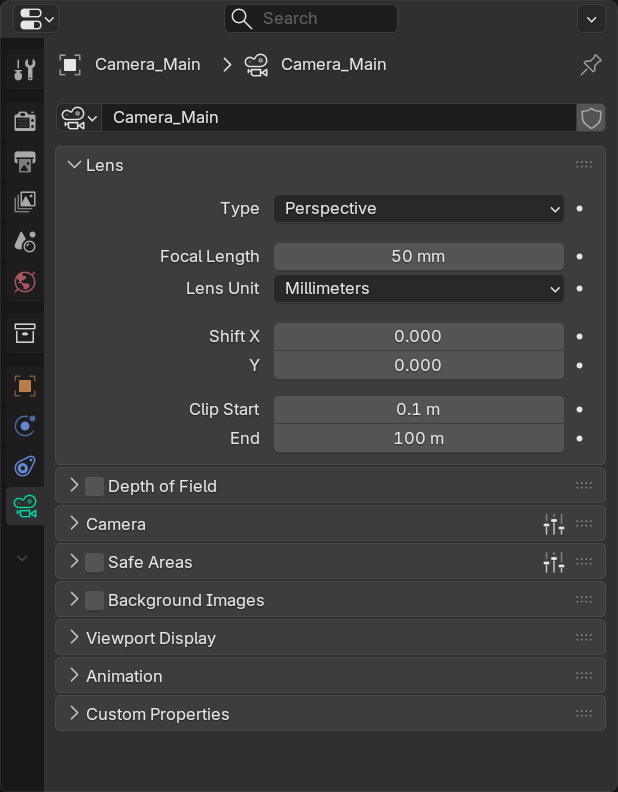The width and height of the screenshot is (618, 792).
Task: Open the Lens Unit Millimeters dropdown
Action: [x=419, y=288]
